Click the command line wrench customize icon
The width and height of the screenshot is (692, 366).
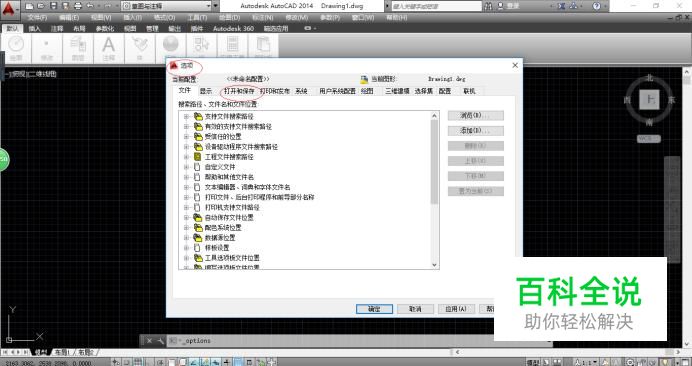click(x=160, y=340)
